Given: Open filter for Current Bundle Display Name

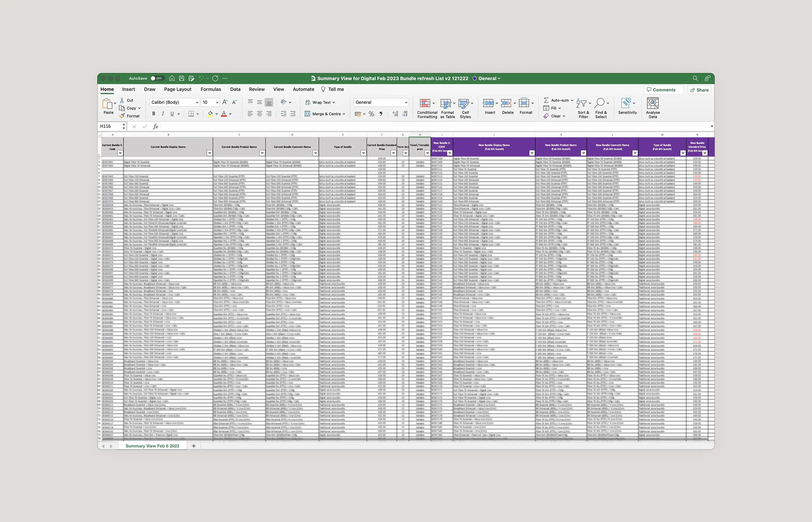Looking at the screenshot, I should [x=210, y=153].
